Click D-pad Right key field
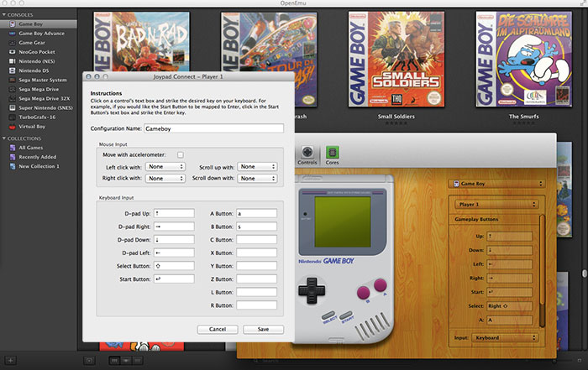Viewport: 588px width, 370px height. [174, 227]
